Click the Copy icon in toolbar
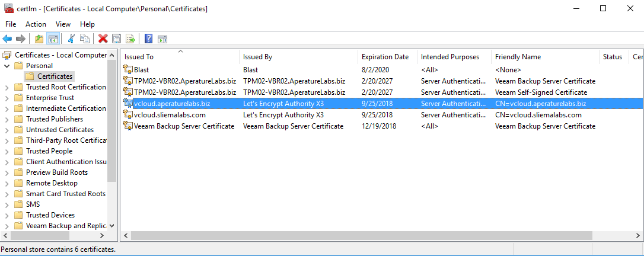The image size is (644, 256). point(85,39)
